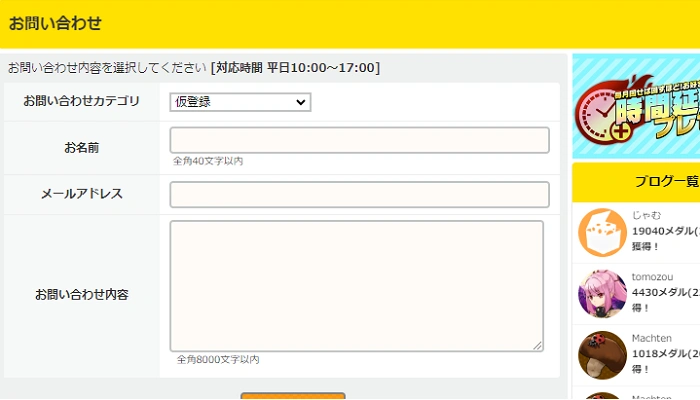
Task: Click the お問い合わせ内容 text area
Action: (357, 286)
